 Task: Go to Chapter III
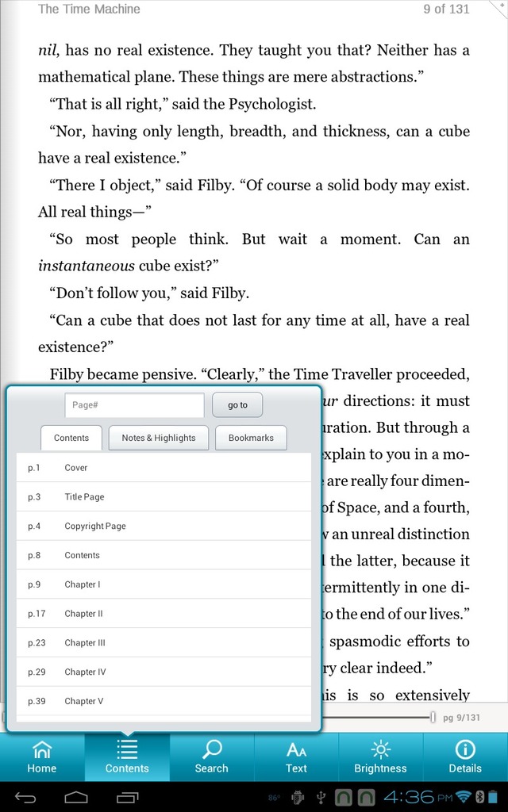(164, 642)
